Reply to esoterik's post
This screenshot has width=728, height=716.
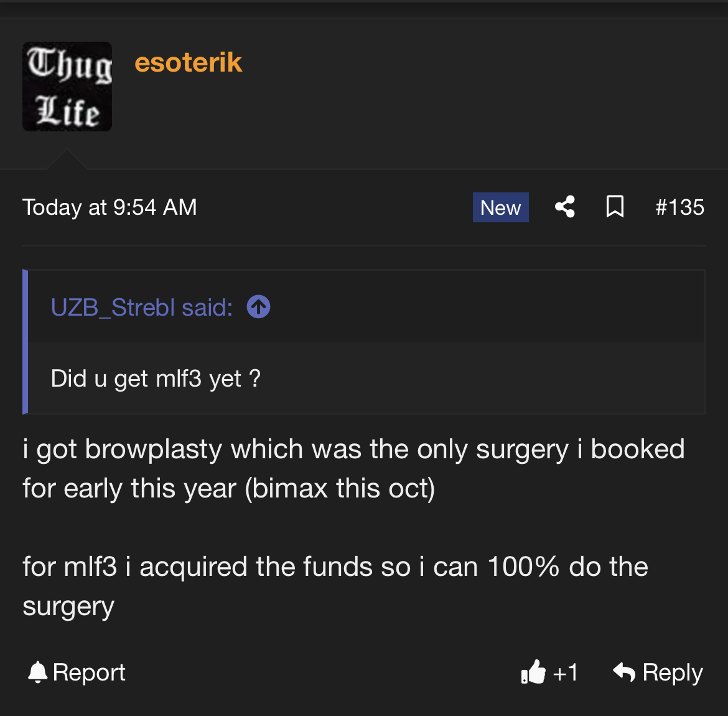(658, 672)
